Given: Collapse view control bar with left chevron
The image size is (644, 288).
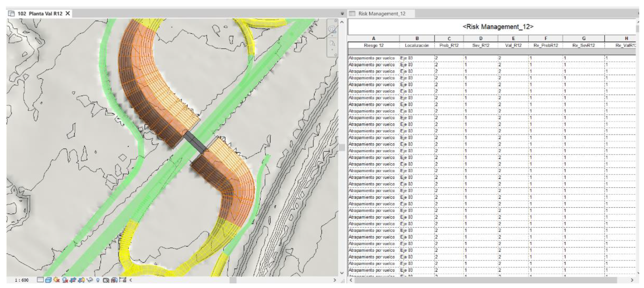Looking at the screenshot, I should [x=131, y=280].
